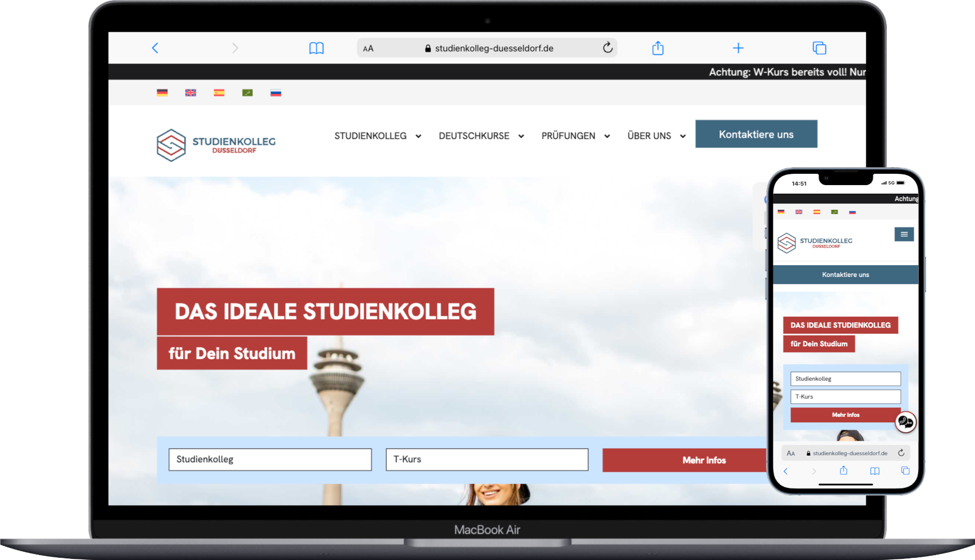Open bookmarks book icon in laptop Safari
Viewport: 975px width, 560px height.
click(316, 48)
